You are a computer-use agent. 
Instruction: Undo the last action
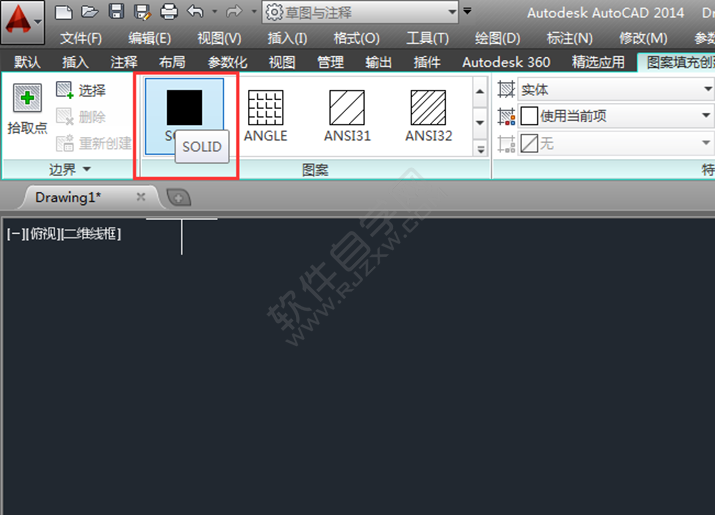(196, 11)
